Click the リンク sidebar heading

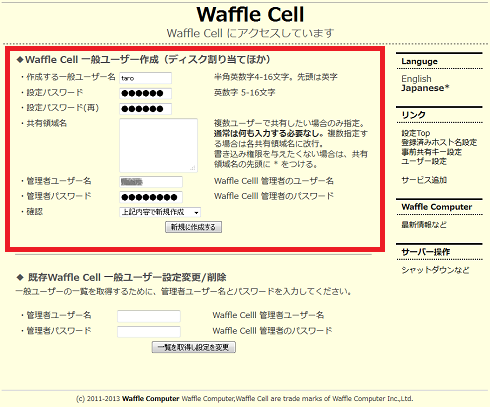413,115
